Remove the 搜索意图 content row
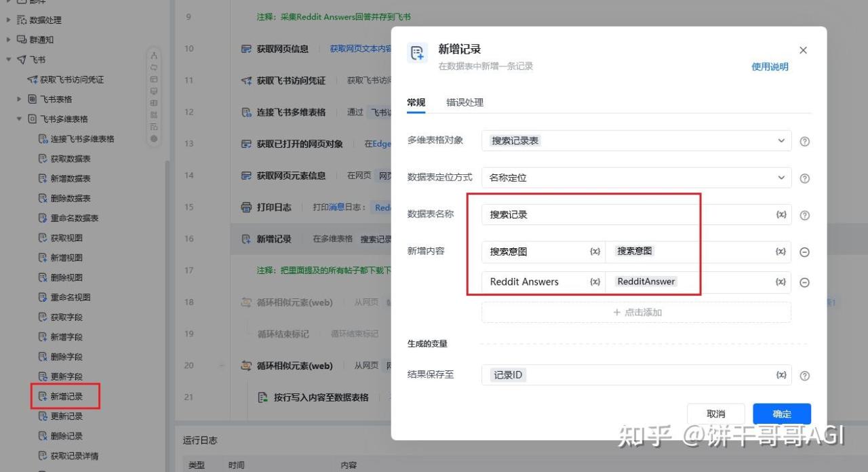This screenshot has height=472, width=868. coord(804,252)
